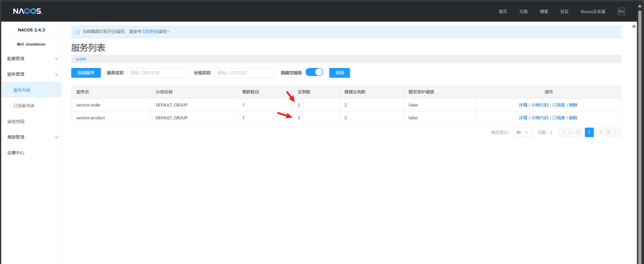Open 命名空间 in the sidebar
This screenshot has height=264, width=644.
[x=16, y=121]
